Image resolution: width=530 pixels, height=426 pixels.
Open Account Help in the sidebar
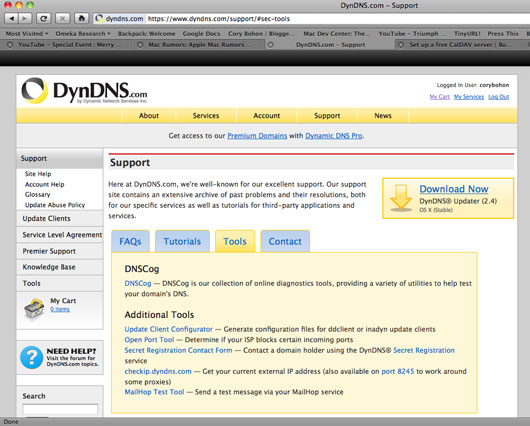pos(44,184)
